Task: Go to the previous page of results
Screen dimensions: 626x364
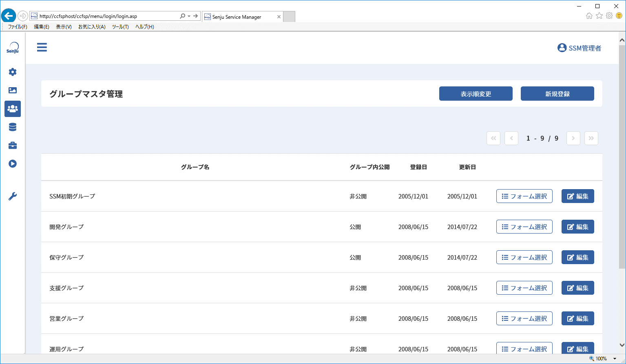Action: click(511, 138)
